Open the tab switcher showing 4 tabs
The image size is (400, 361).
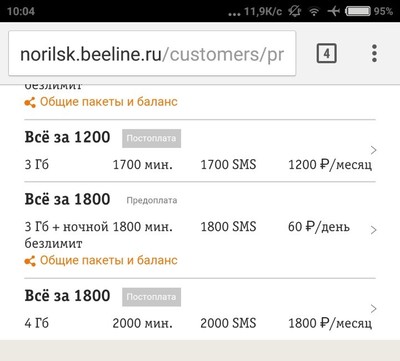326,53
